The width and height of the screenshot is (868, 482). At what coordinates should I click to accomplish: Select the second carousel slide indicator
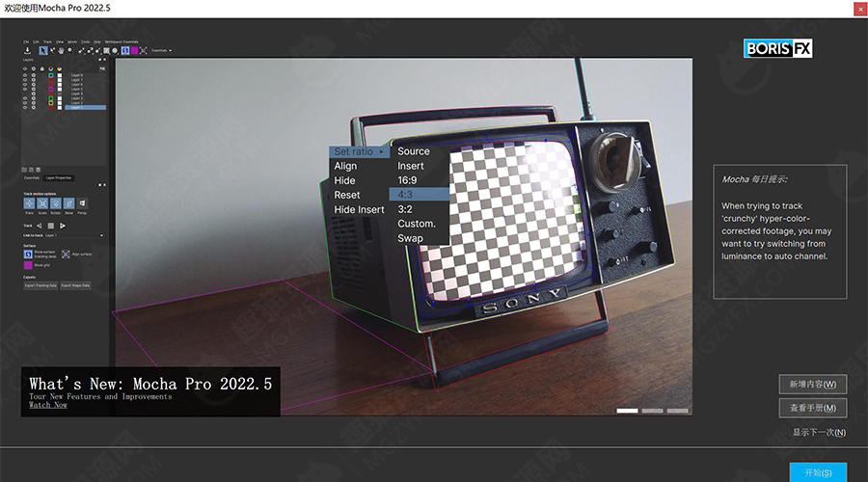(652, 411)
